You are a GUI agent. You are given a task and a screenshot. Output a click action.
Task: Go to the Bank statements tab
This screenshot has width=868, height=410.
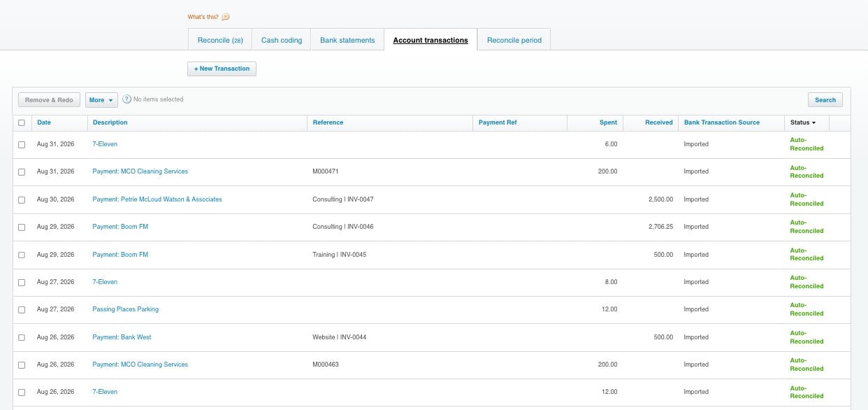click(x=347, y=41)
